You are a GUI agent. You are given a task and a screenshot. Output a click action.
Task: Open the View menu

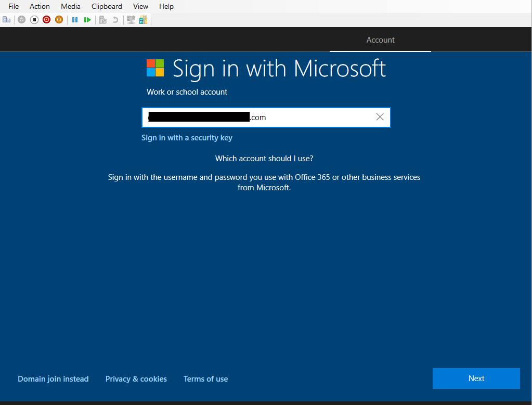click(140, 6)
